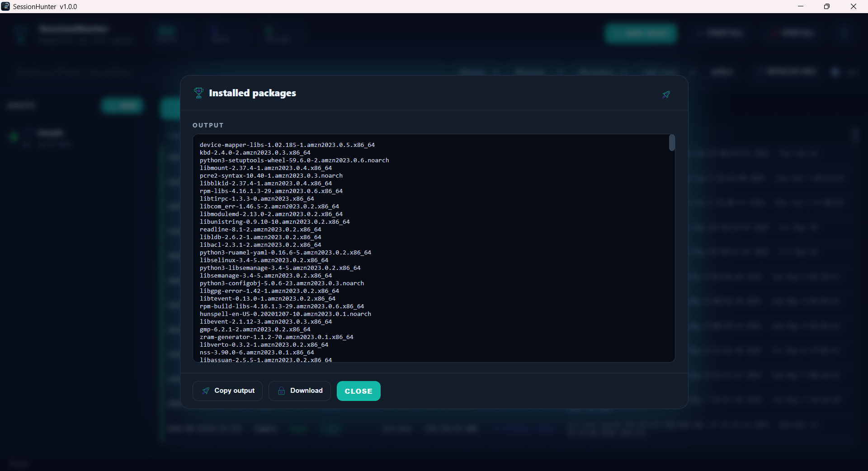Select line libblkid-2.37.4-1.amzn2023.0.4.x86_64
This screenshot has height=471, width=868.
pos(266,184)
